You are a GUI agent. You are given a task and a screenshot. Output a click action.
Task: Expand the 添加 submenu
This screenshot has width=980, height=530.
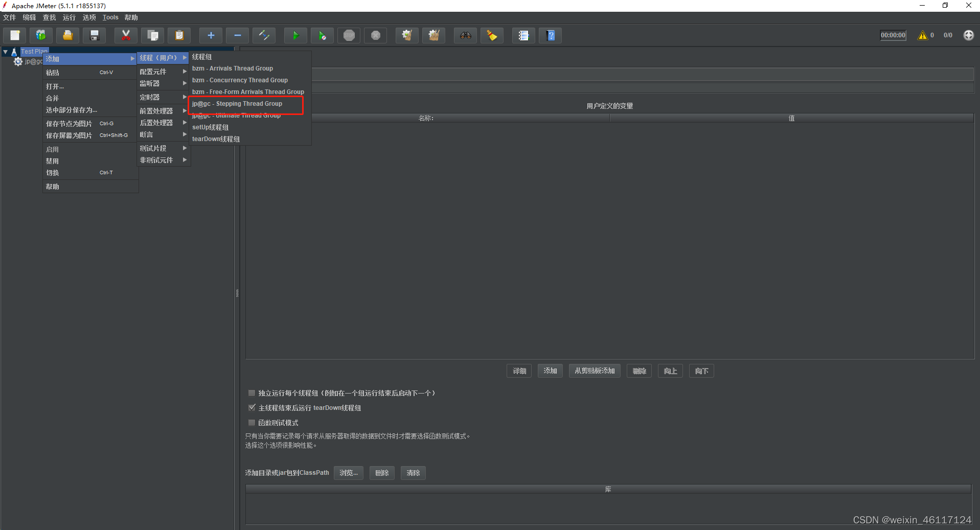coord(90,59)
